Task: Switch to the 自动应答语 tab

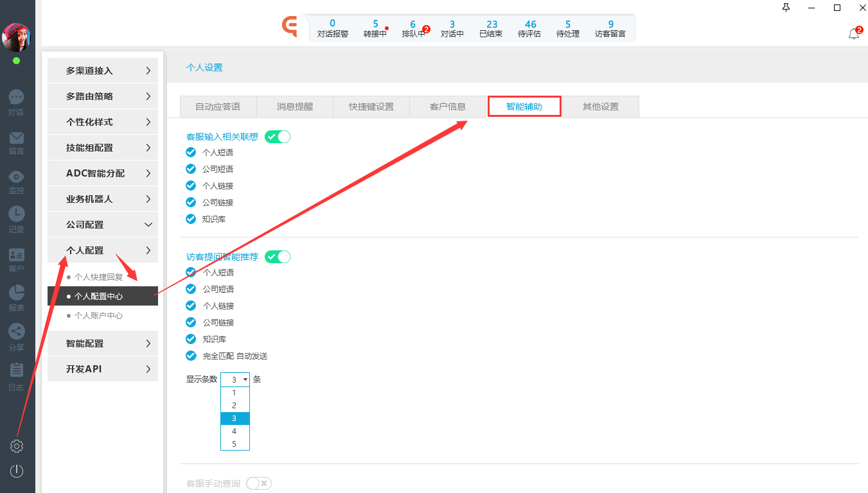Action: (x=218, y=107)
